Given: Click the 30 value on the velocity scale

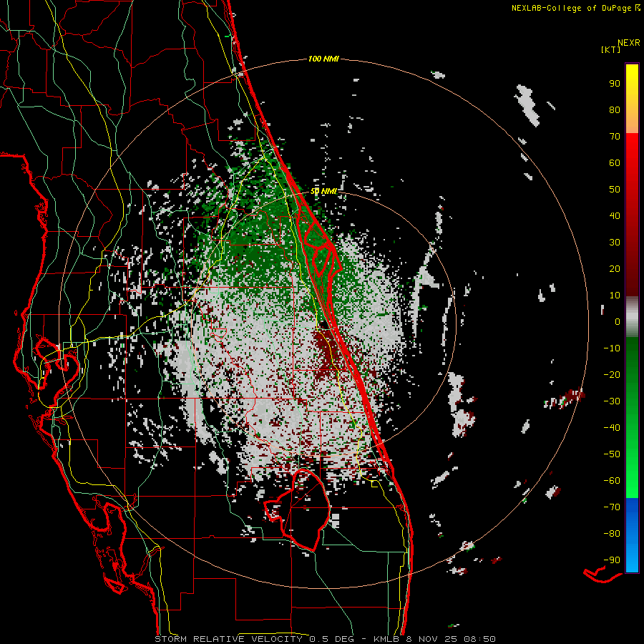Looking at the screenshot, I should pyautogui.click(x=615, y=243).
